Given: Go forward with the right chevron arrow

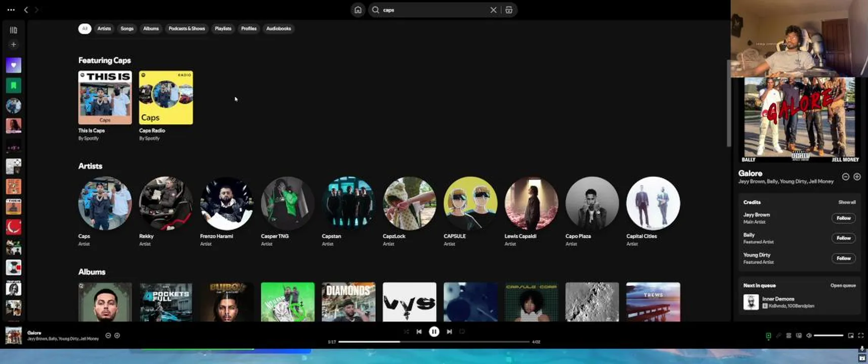Looking at the screenshot, I should pyautogui.click(x=36, y=10).
